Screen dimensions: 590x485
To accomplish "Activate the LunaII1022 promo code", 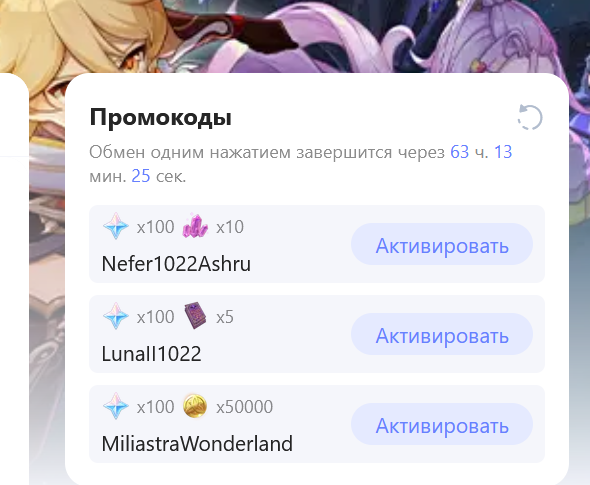I will click(442, 334).
